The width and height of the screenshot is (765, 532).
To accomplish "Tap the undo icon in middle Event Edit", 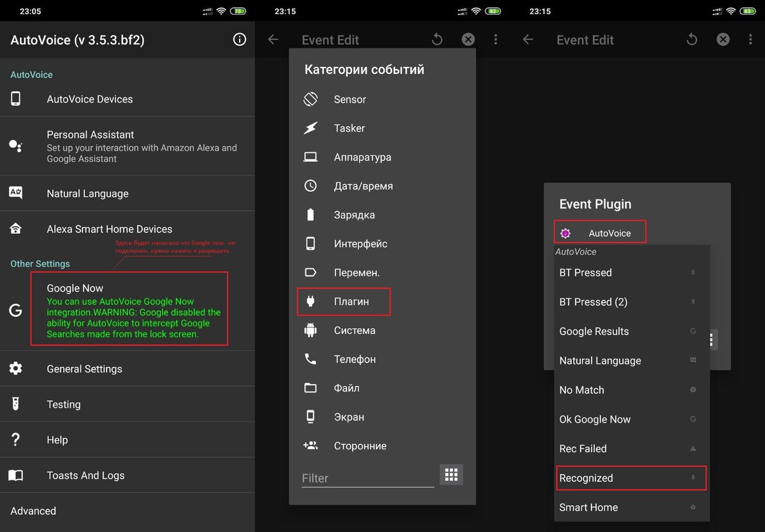I will pyautogui.click(x=437, y=40).
